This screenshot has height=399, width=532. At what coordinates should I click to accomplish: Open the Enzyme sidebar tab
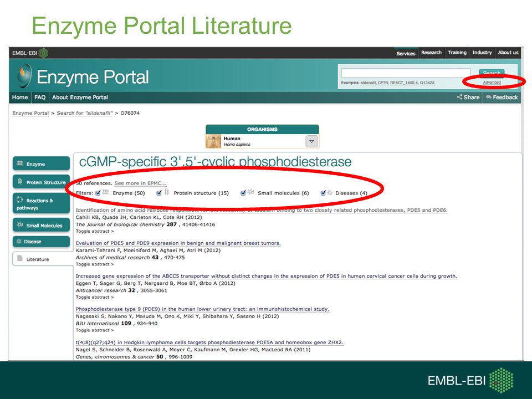pos(41,164)
